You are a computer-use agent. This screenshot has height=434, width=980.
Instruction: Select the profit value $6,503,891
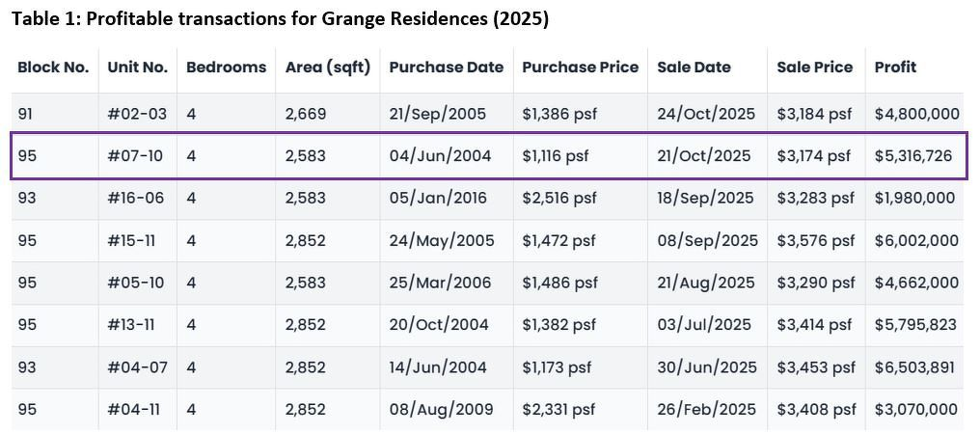[915, 367]
